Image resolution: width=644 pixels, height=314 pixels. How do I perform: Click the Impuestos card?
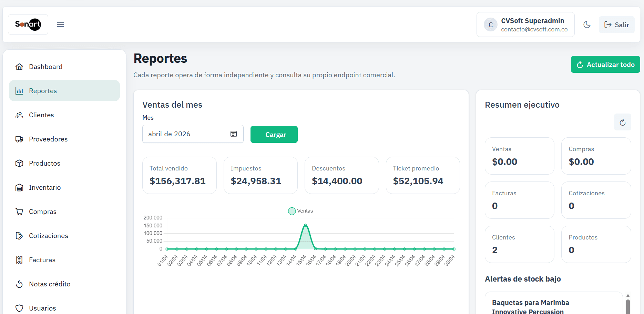(x=260, y=175)
